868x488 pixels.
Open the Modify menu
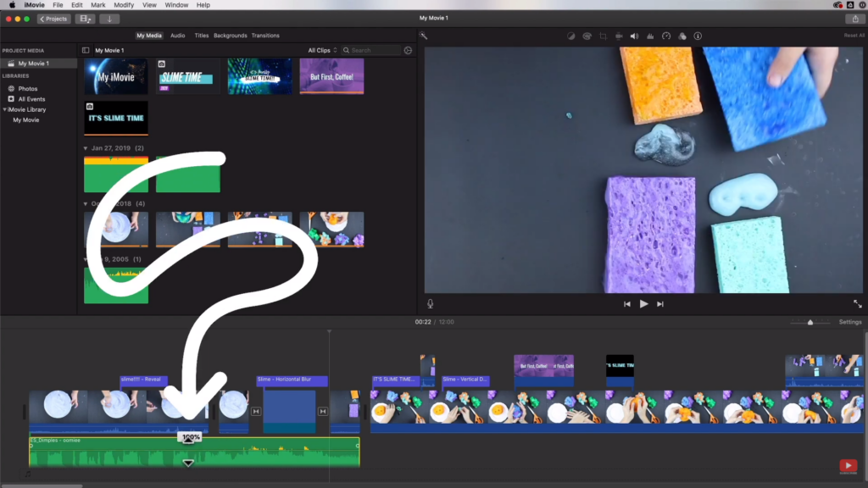(x=124, y=5)
